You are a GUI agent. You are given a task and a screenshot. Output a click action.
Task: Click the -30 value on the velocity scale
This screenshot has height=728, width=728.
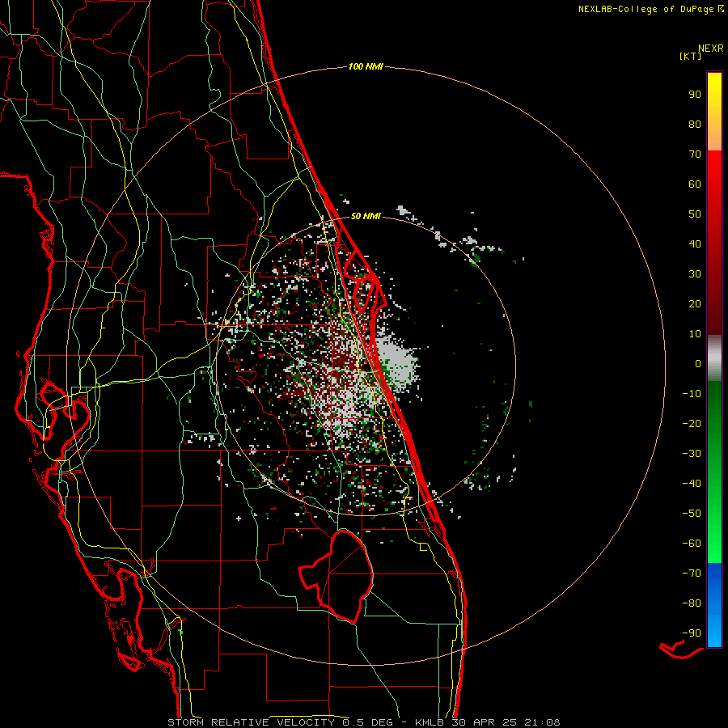(x=692, y=454)
